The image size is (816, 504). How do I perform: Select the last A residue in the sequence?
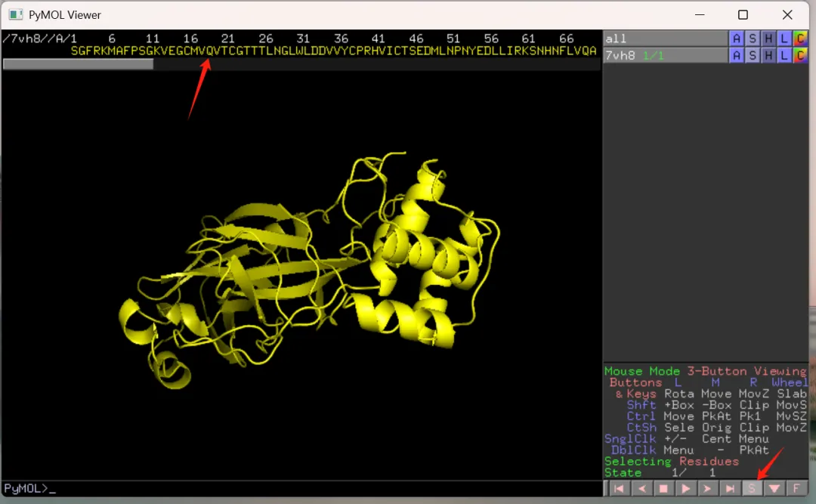tap(593, 51)
